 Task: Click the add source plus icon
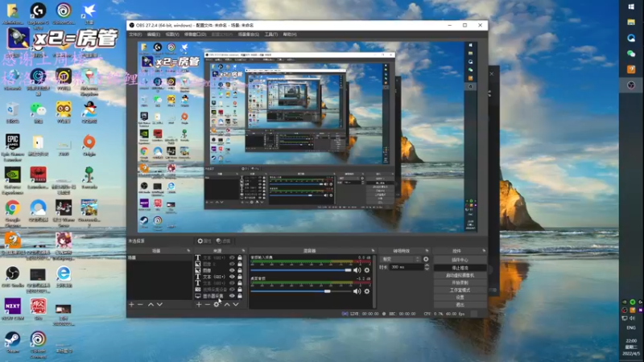[x=199, y=304]
